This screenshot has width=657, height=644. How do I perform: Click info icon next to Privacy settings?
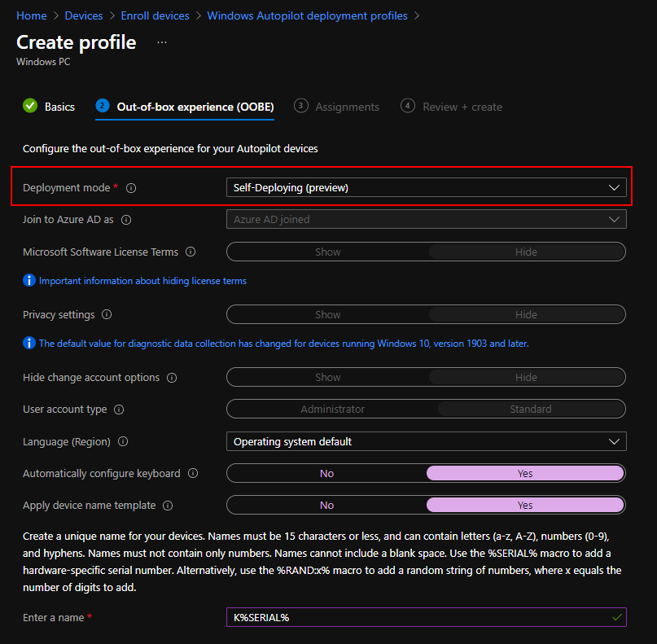(107, 315)
